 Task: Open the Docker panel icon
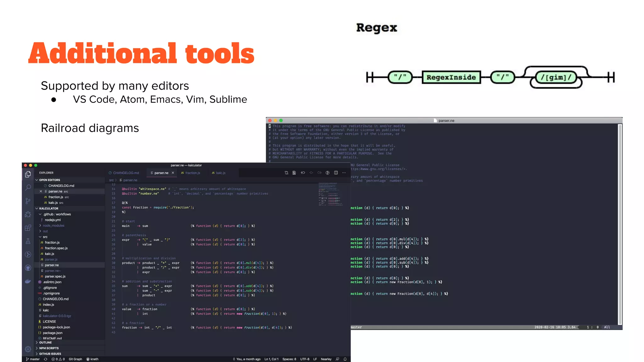click(x=28, y=281)
